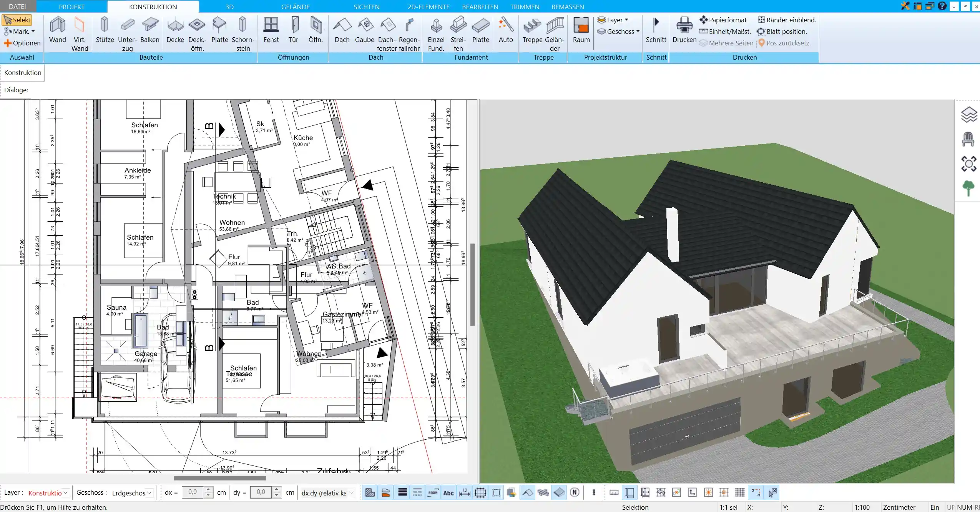This screenshot has width=980, height=512.
Task: Choose the Virt. Wand tool
Action: [x=80, y=34]
